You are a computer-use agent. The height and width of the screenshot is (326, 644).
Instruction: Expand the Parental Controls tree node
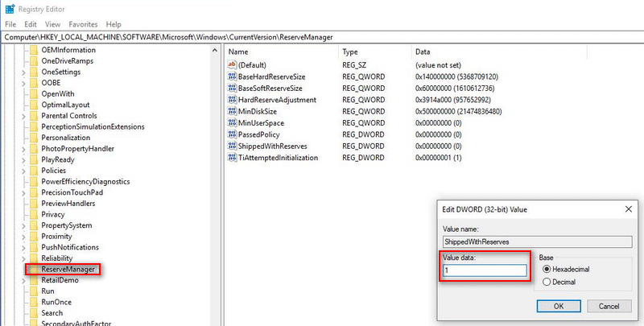pos(24,116)
